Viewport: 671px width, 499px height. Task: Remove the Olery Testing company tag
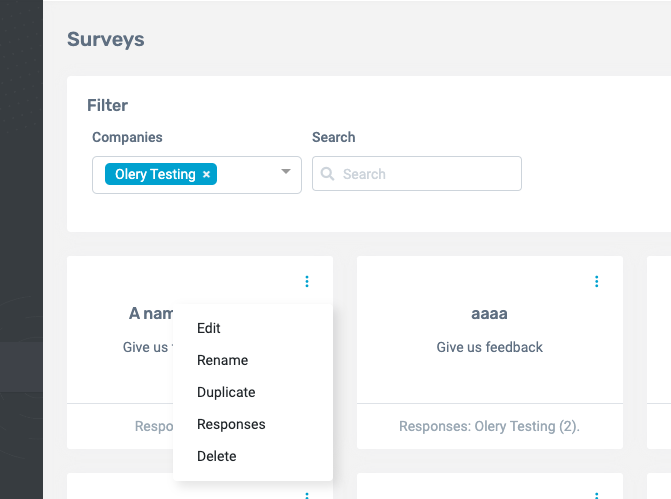click(206, 175)
